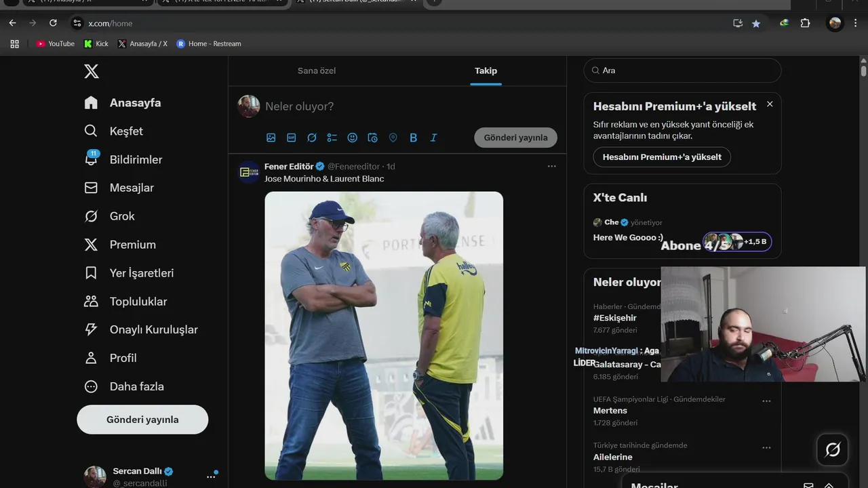Click the install app icon in address bar
Viewport: 868px width, 488px height.
click(x=738, y=23)
